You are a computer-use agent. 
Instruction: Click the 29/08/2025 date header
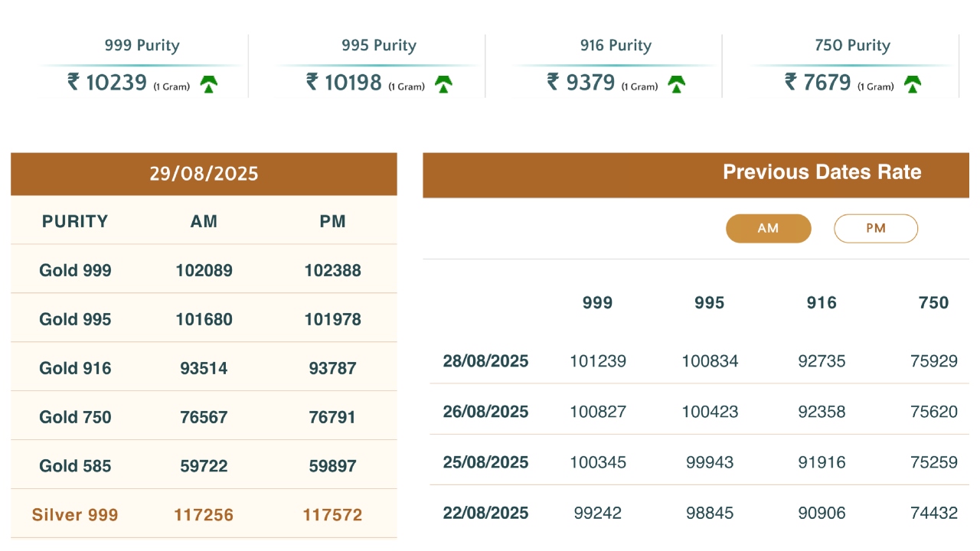coord(204,174)
